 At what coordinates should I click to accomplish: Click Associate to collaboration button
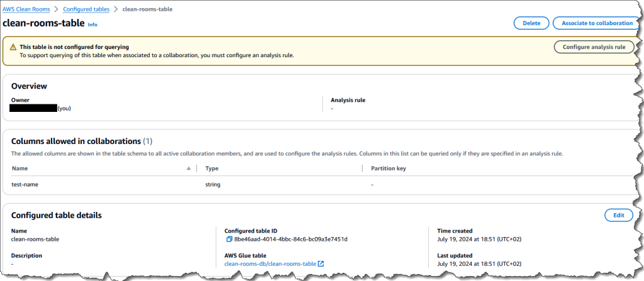(x=597, y=23)
